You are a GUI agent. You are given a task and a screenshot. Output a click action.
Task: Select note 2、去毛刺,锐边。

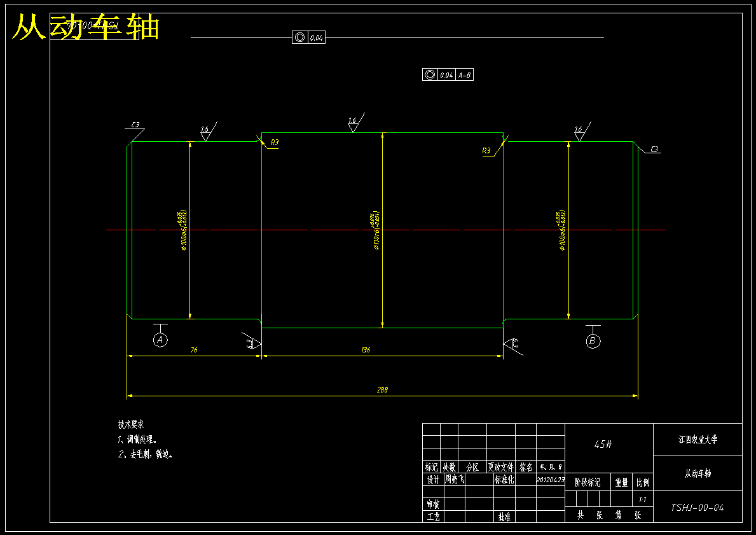pos(146,454)
